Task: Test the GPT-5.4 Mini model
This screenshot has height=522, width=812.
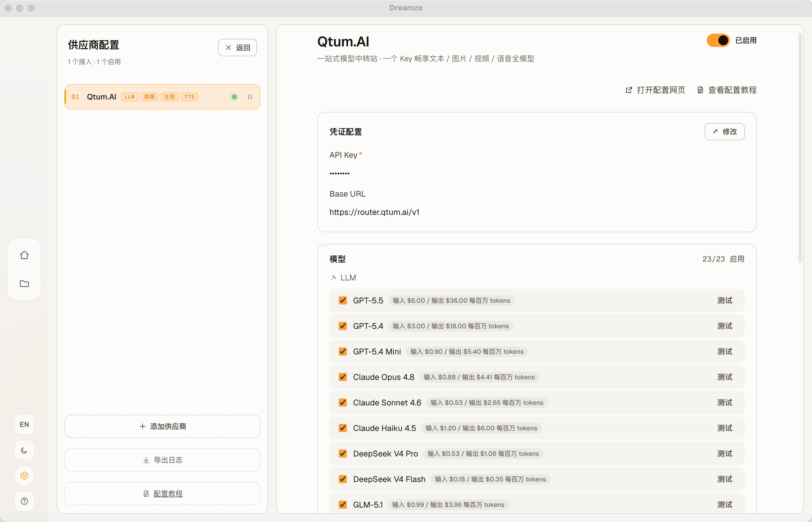Action: (x=724, y=351)
